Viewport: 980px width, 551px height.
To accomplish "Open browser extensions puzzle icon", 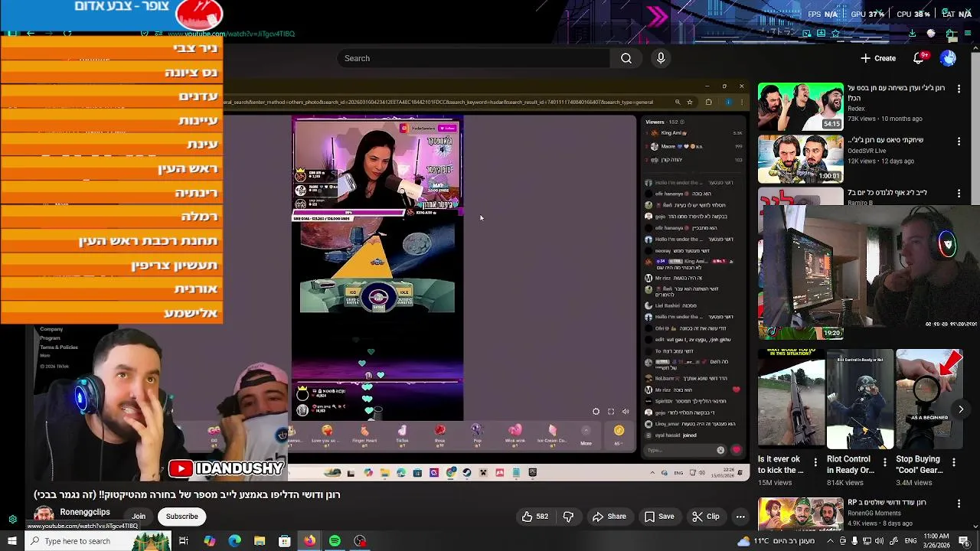I will [950, 34].
